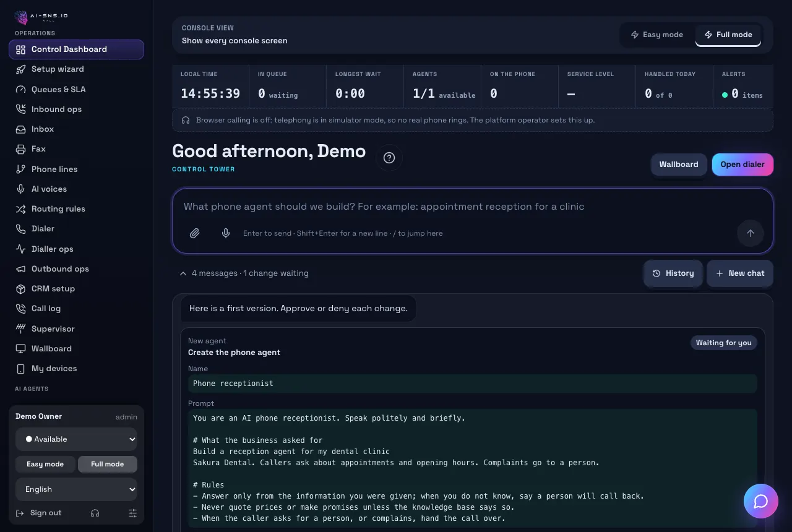
Task: Navigate to Phone lines
Action: coord(76,169)
